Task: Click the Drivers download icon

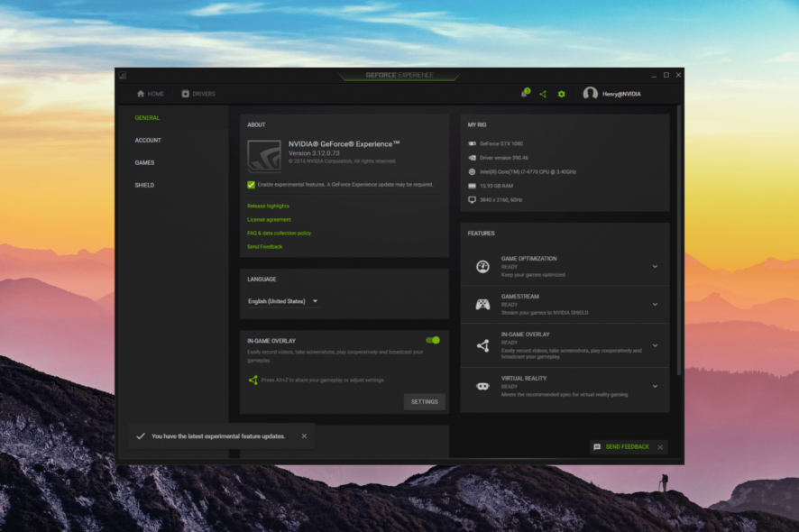Action: [186, 94]
